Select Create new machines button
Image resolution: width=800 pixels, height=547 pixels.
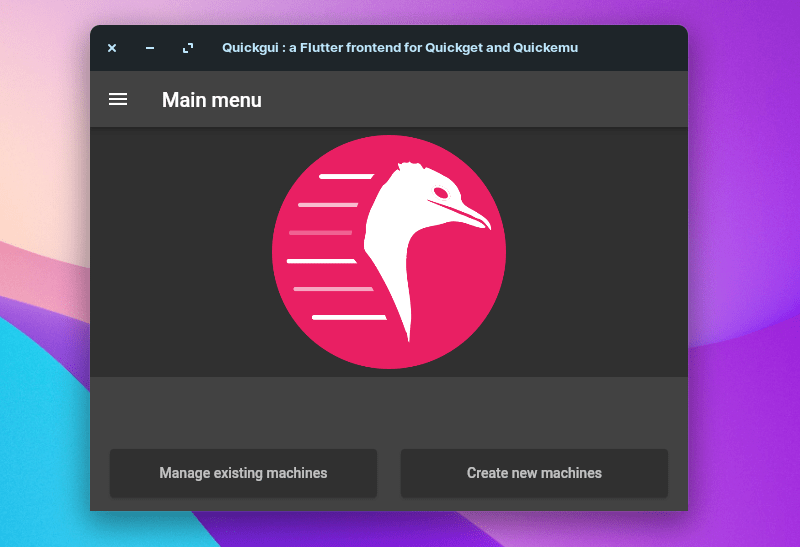[534, 473]
